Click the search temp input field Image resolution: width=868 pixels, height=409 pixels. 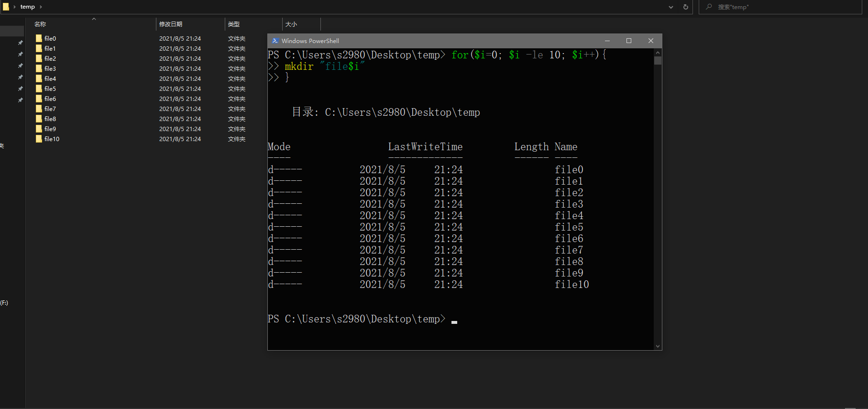point(780,7)
